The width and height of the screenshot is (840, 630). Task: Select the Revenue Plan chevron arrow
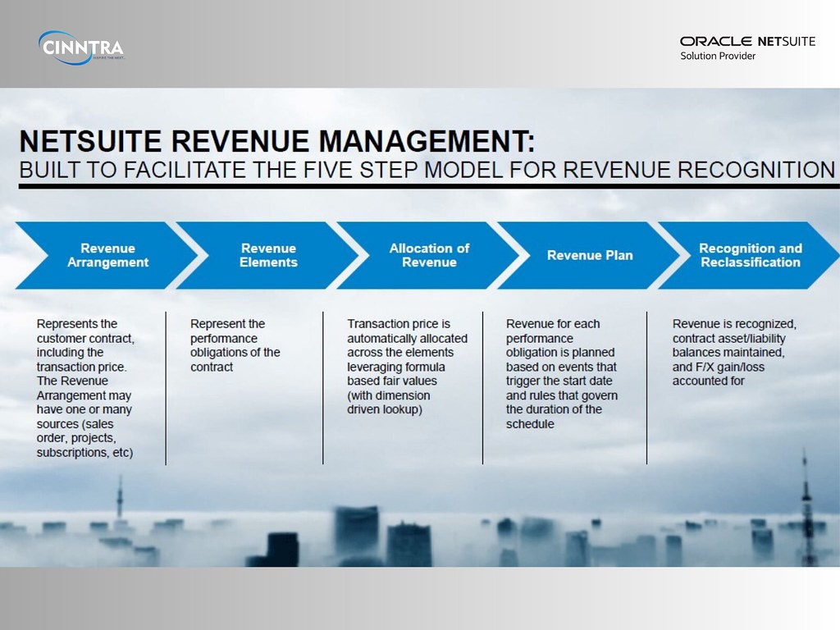point(589,255)
